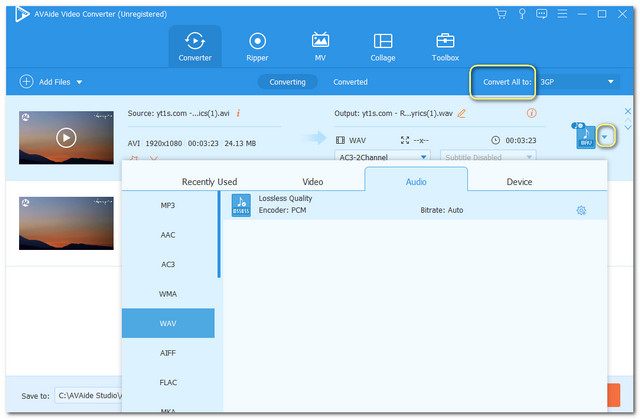Click the Add Files button label
This screenshot has height=419, width=640.
[54, 82]
